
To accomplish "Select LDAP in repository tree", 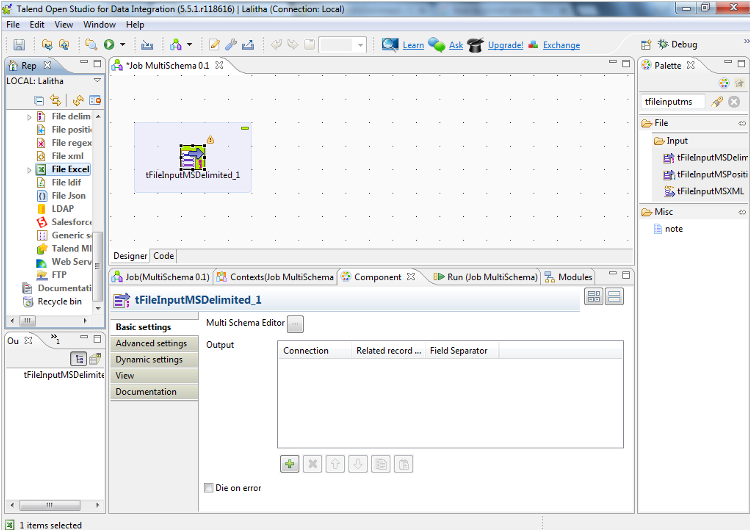I will 63,209.
